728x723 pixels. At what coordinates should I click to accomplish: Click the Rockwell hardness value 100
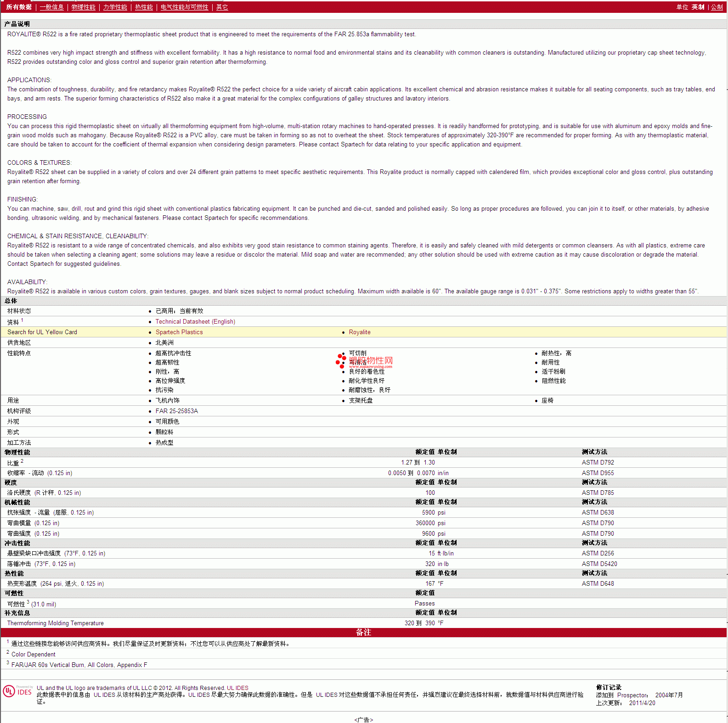[x=430, y=493]
